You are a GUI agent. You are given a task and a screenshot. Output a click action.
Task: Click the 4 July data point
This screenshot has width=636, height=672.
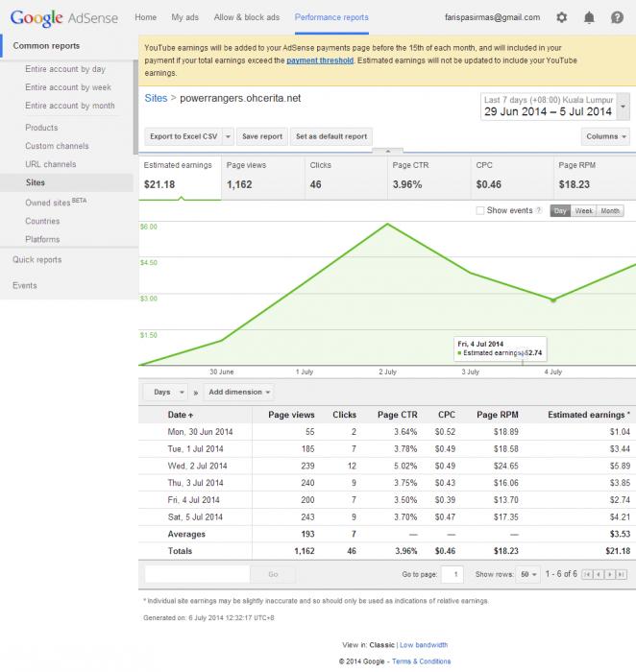click(x=553, y=300)
